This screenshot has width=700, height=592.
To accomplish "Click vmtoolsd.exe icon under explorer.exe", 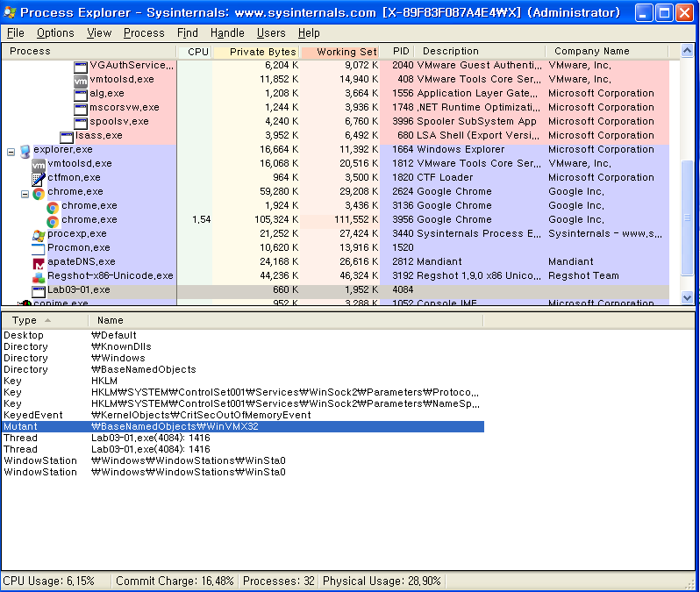I will [39, 165].
